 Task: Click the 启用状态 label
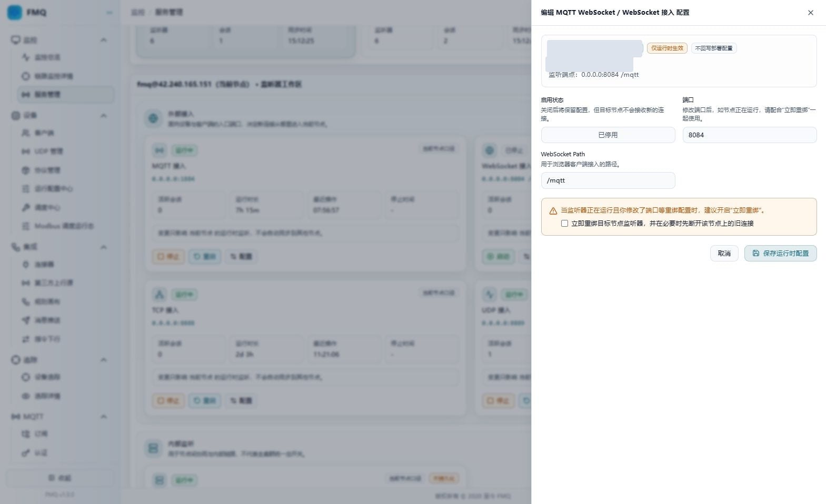pos(552,99)
